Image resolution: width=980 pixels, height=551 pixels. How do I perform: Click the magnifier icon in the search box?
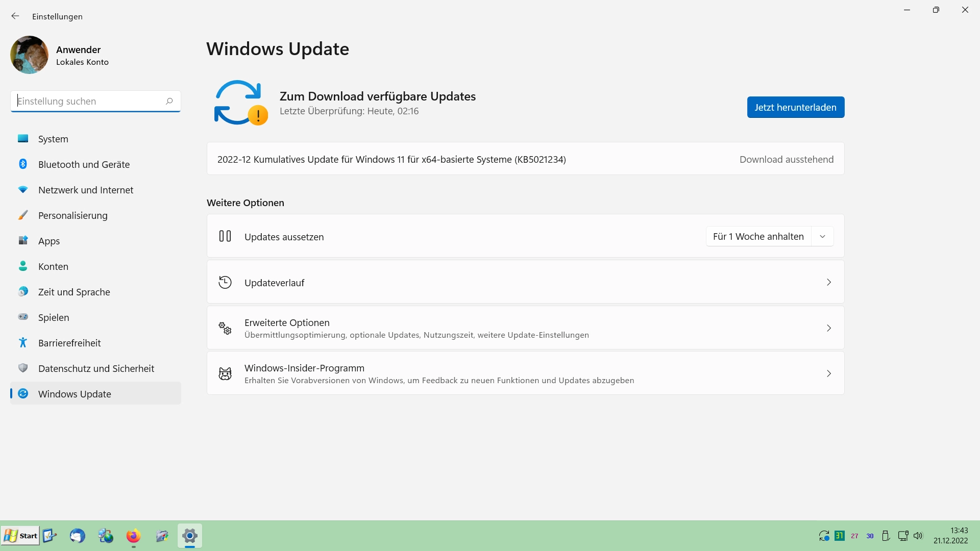[x=169, y=101]
